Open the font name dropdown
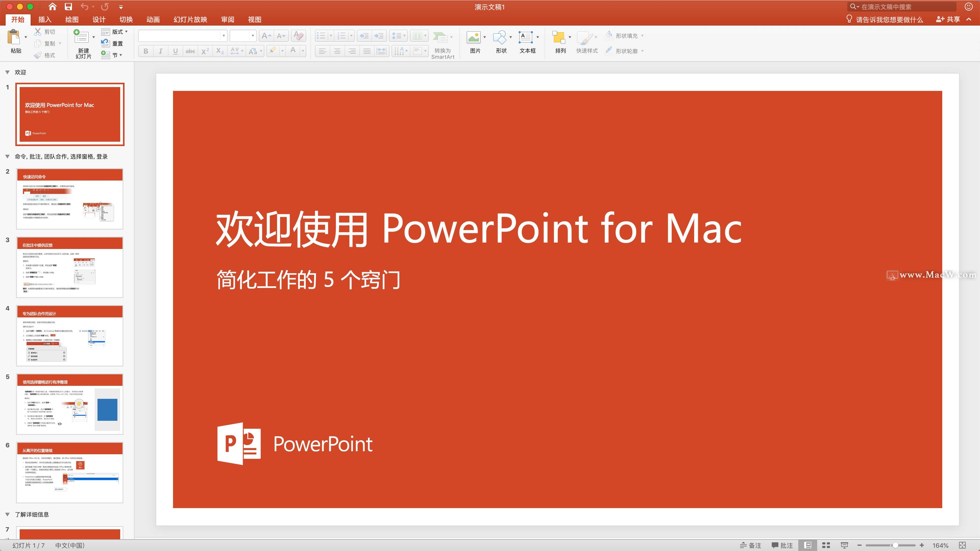 [x=223, y=36]
